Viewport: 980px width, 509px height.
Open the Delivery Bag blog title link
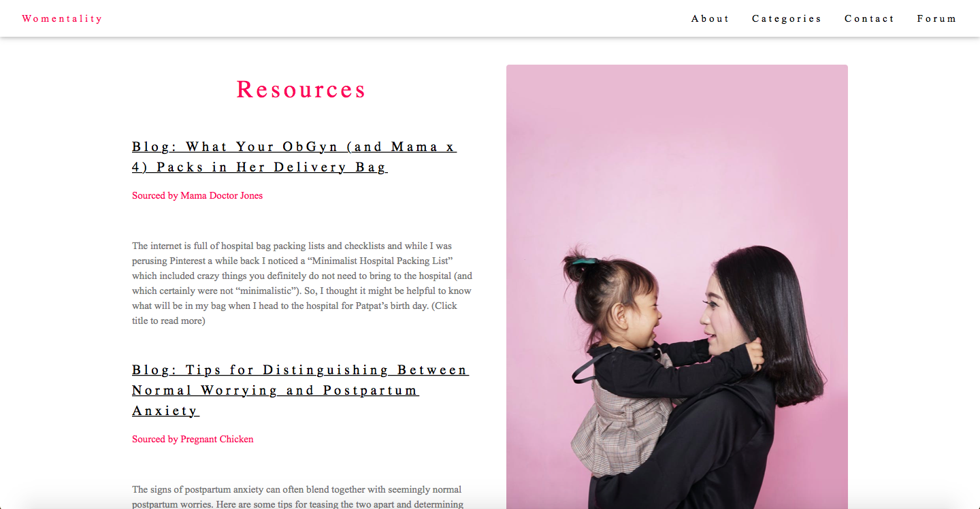[x=294, y=157]
